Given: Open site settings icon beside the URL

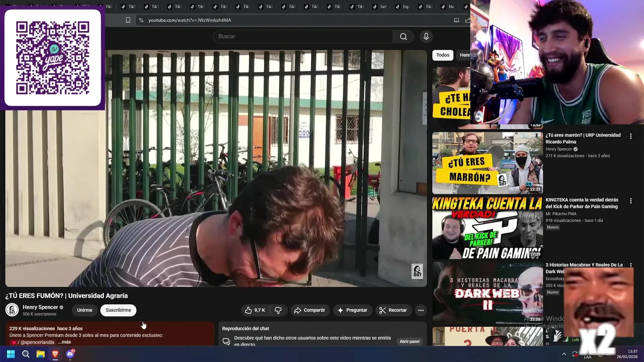Looking at the screenshot, I should (141, 20).
